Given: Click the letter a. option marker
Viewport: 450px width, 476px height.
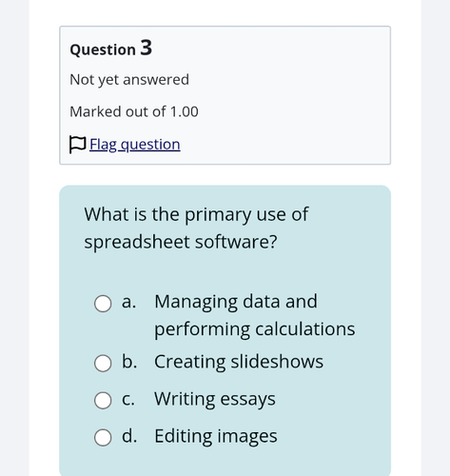Looking at the screenshot, I should click(x=129, y=302).
